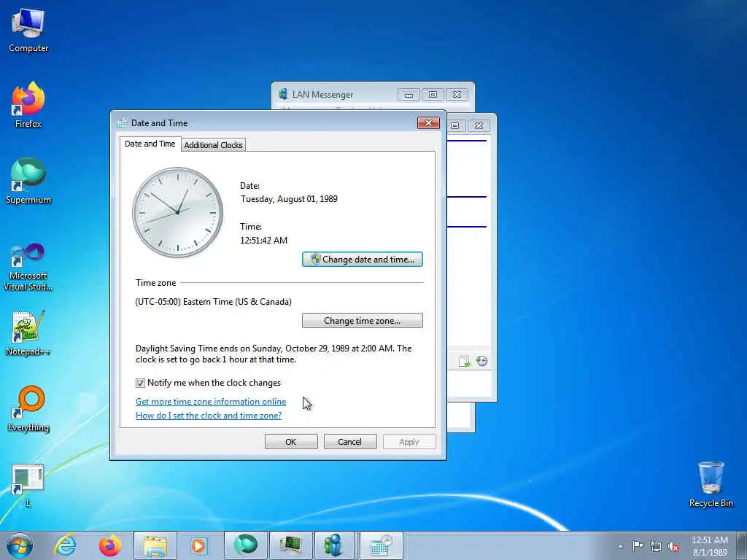
Task: Click OK in the Date and Time dialog
Action: click(291, 441)
